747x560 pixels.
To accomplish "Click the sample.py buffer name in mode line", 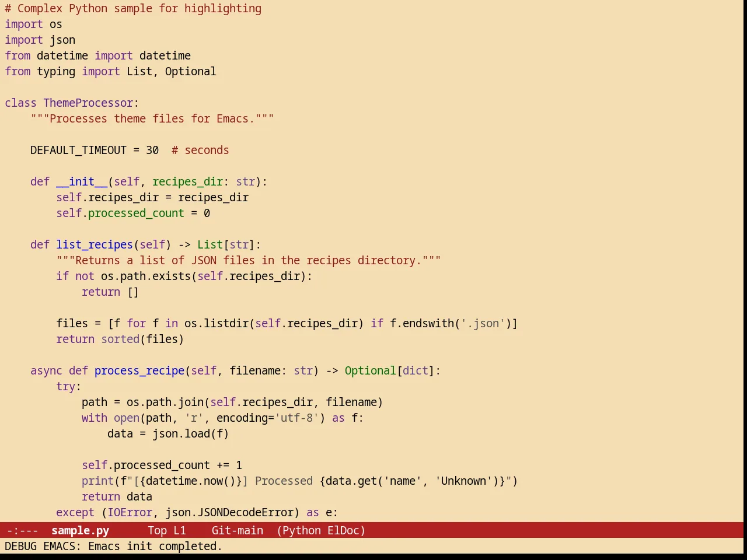I will coord(80,530).
